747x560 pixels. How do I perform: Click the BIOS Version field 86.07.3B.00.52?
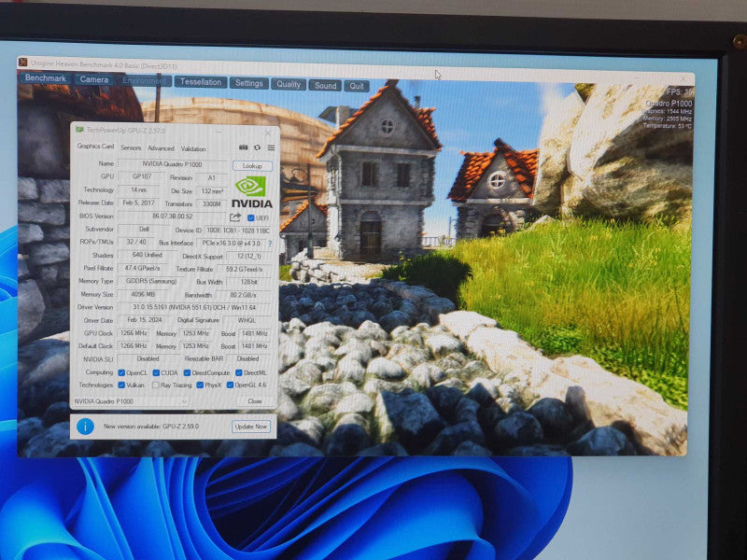point(173,217)
